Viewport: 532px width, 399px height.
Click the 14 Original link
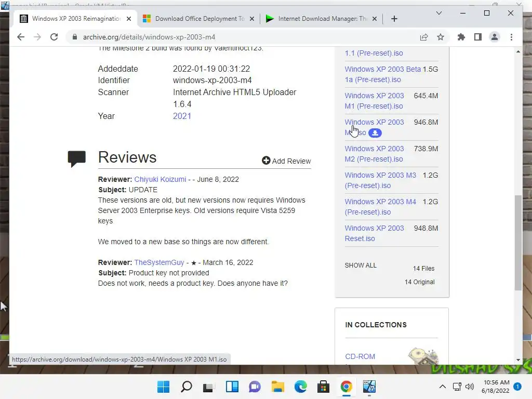pos(419,282)
